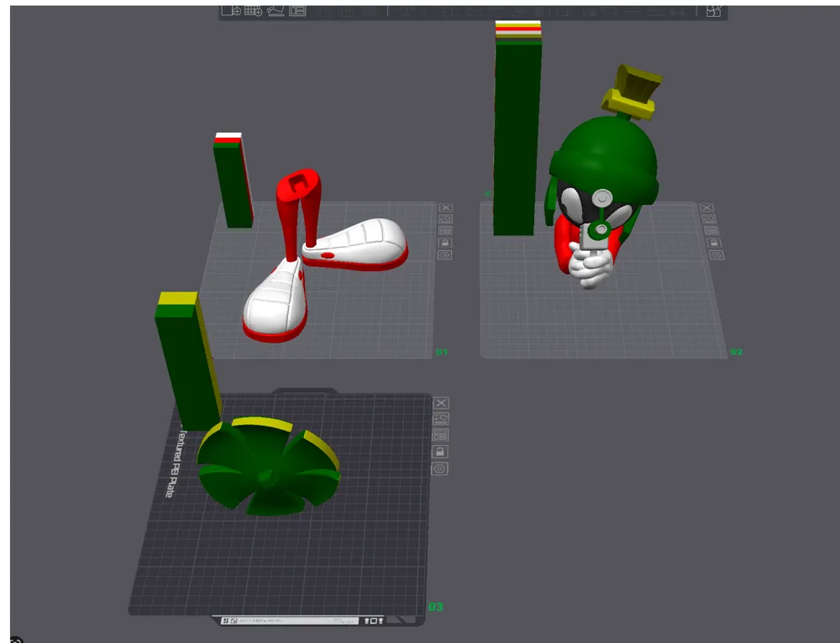The height and width of the screenshot is (643, 840).
Task: Remove plate 01 with its X icon
Action: click(x=446, y=207)
